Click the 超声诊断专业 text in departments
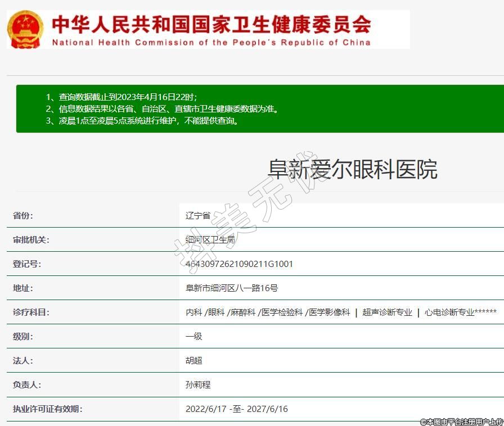The width and height of the screenshot is (504, 426). coord(387,312)
